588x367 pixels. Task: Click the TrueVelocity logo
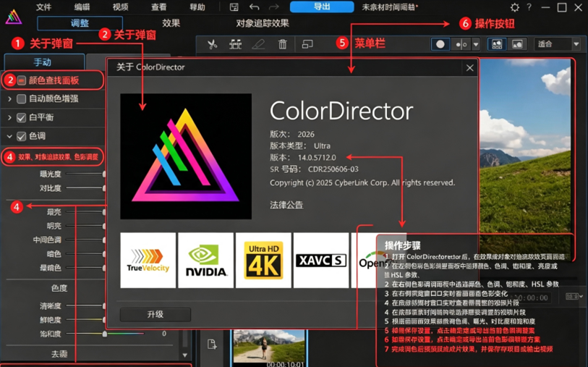(148, 260)
